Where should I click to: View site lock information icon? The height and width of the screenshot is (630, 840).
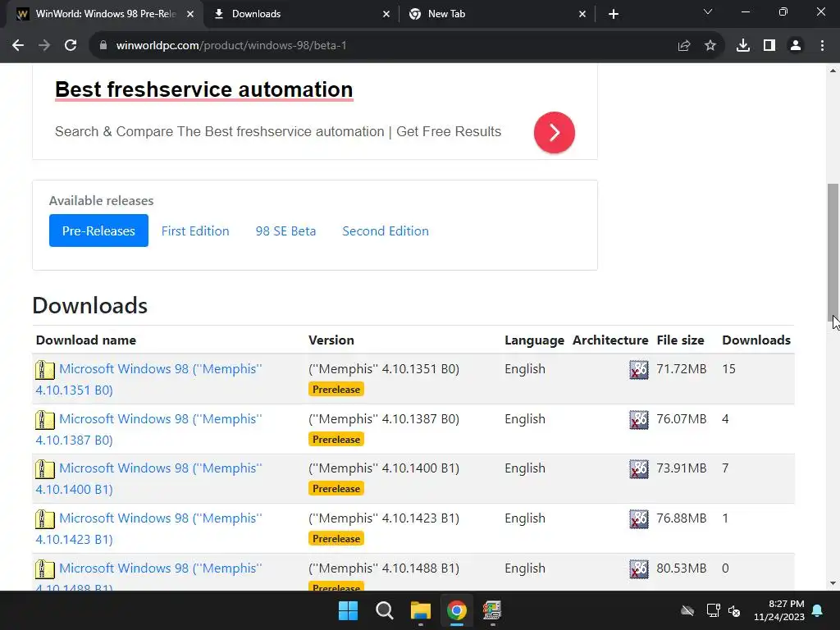point(103,46)
